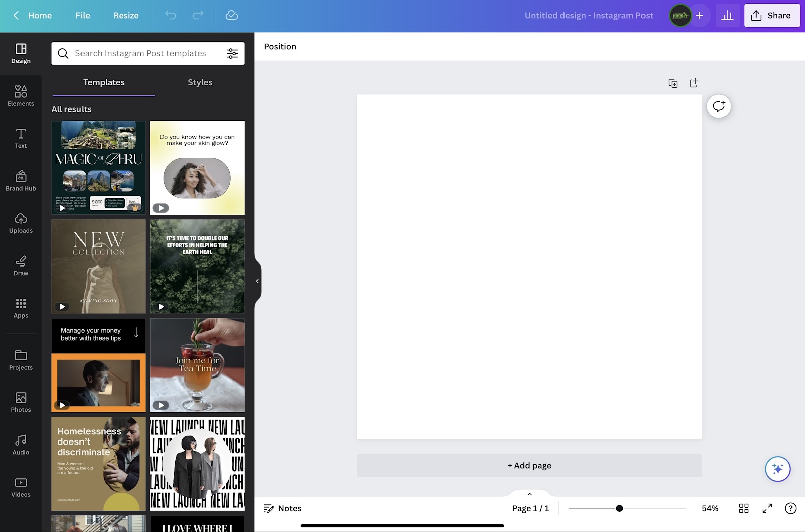Expand the pages thumbnail strip

click(x=529, y=494)
